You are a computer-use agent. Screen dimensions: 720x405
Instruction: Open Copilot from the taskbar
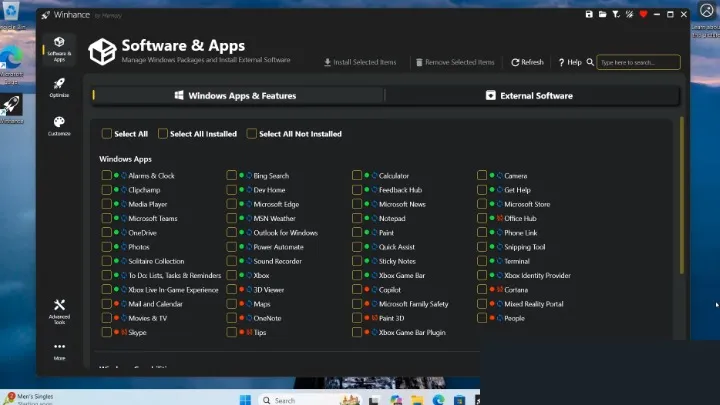(395, 400)
